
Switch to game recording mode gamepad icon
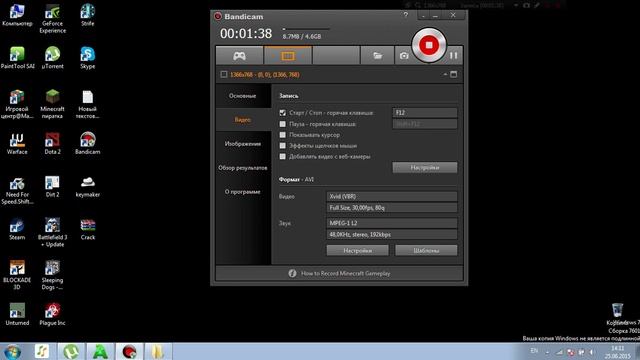coord(239,56)
